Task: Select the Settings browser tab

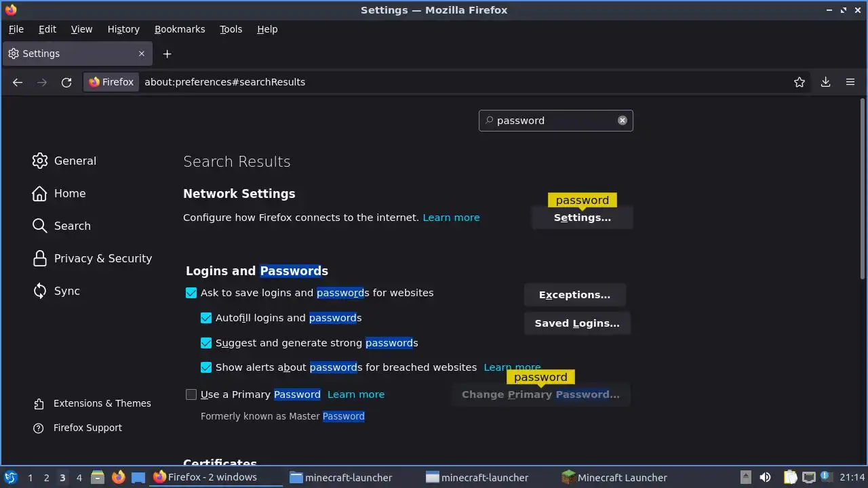Action: point(77,54)
